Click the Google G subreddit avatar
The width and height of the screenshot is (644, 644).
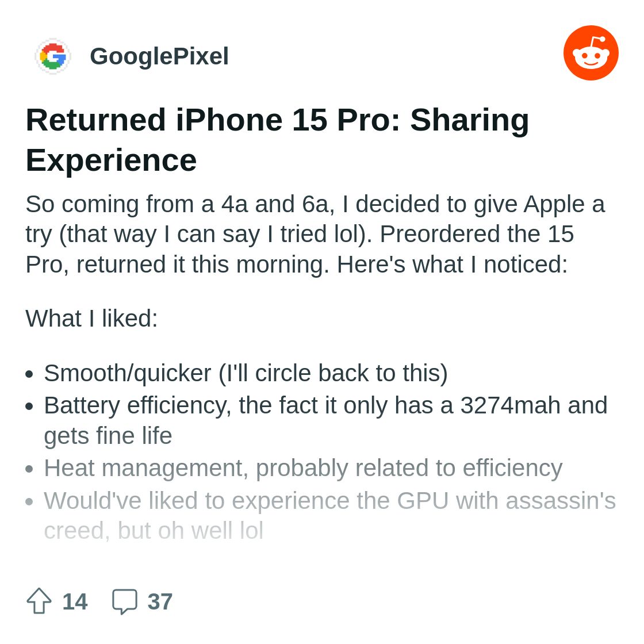point(53,56)
